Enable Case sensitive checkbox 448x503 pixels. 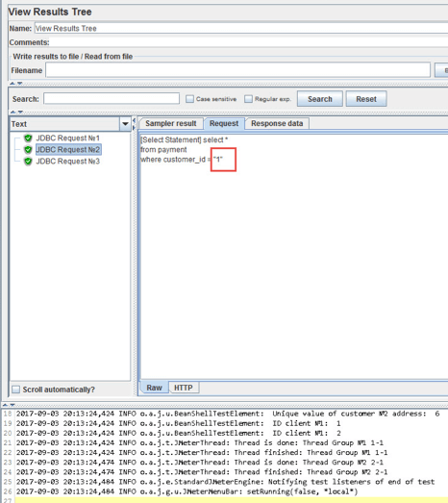point(189,99)
